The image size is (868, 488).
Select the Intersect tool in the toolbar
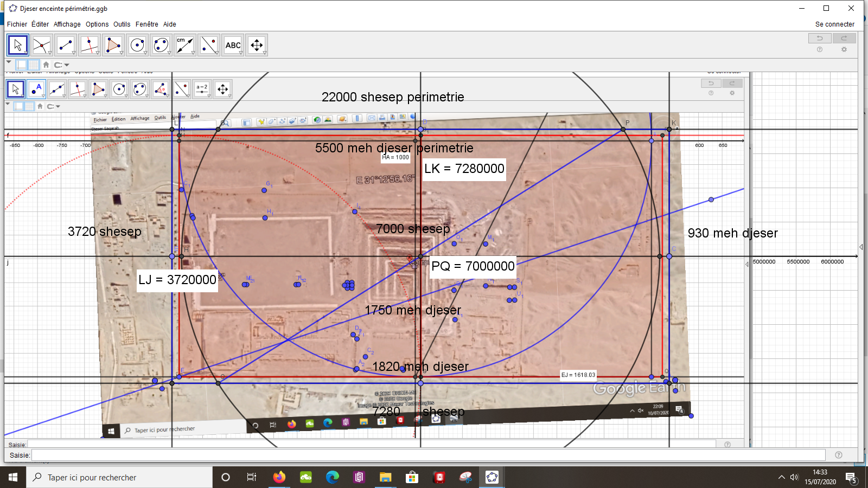click(x=41, y=46)
